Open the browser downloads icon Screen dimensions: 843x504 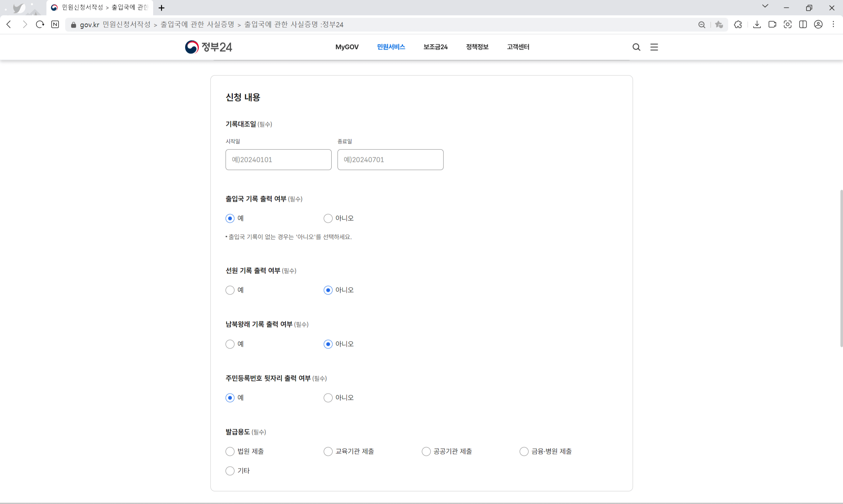click(757, 24)
